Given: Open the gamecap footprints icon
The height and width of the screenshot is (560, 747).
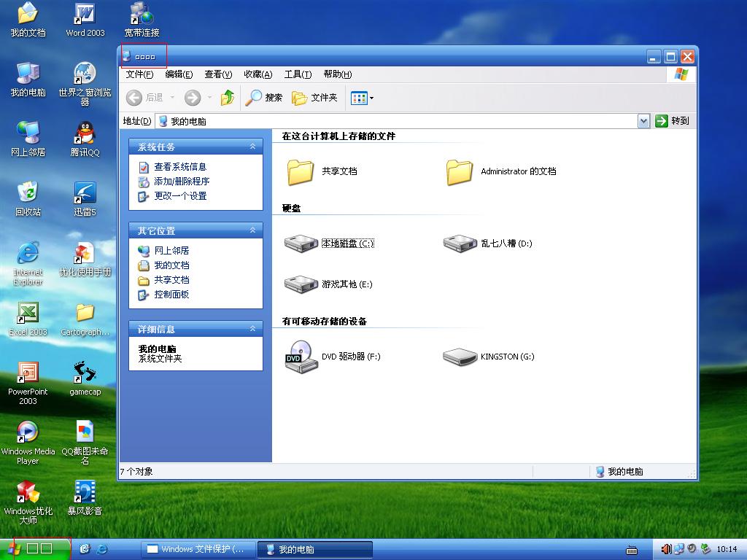Looking at the screenshot, I should (85, 378).
